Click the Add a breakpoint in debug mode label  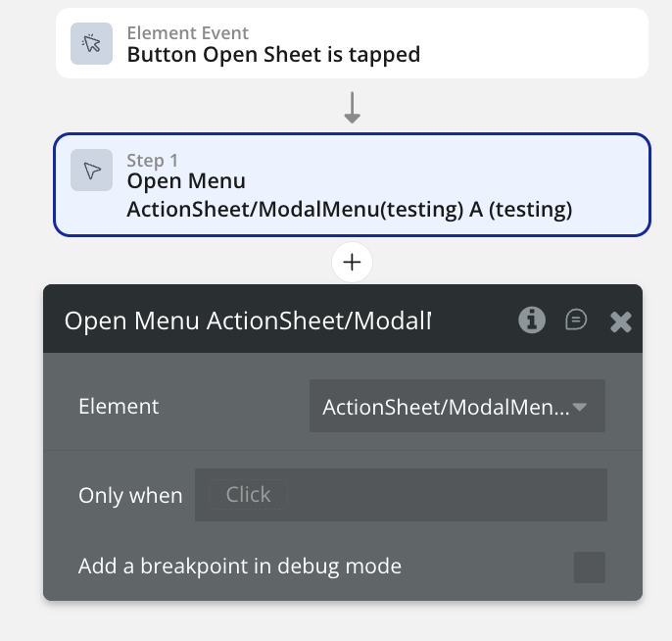[x=240, y=566]
